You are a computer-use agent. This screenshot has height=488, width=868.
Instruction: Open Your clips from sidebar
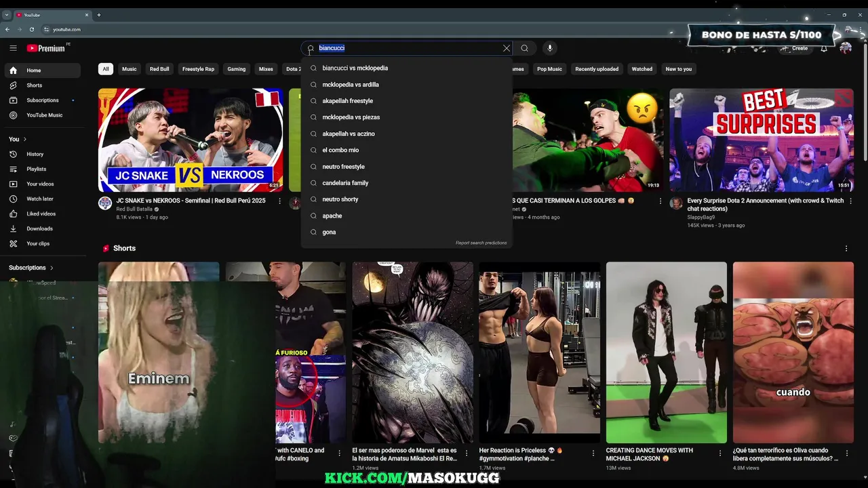42,243
